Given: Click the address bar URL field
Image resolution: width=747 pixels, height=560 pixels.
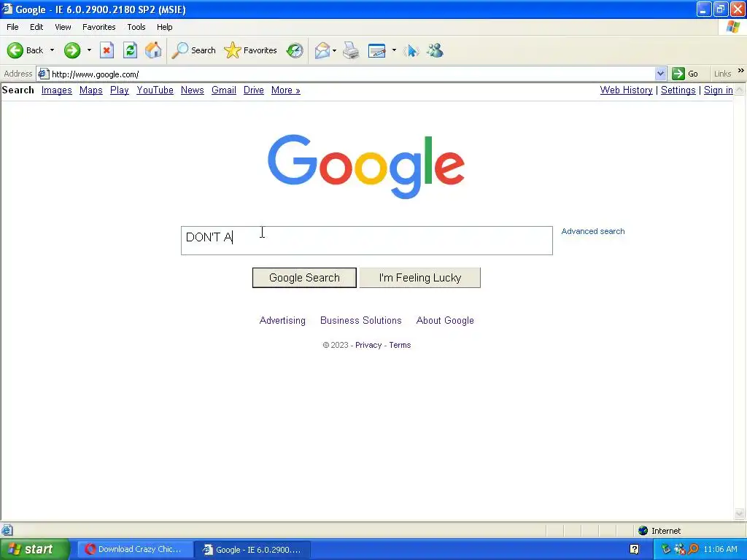Looking at the screenshot, I should coord(352,74).
